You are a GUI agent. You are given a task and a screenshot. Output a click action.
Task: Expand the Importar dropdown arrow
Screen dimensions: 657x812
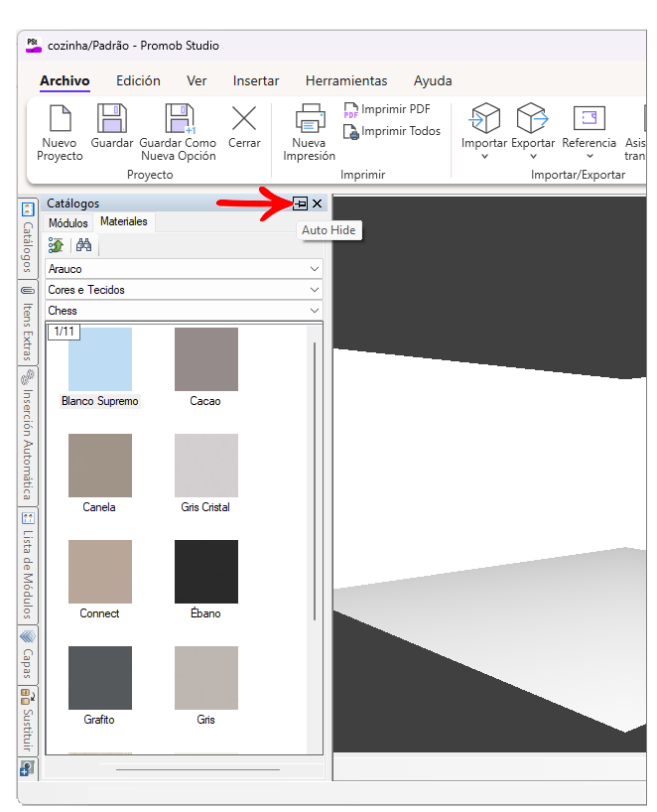(484, 157)
